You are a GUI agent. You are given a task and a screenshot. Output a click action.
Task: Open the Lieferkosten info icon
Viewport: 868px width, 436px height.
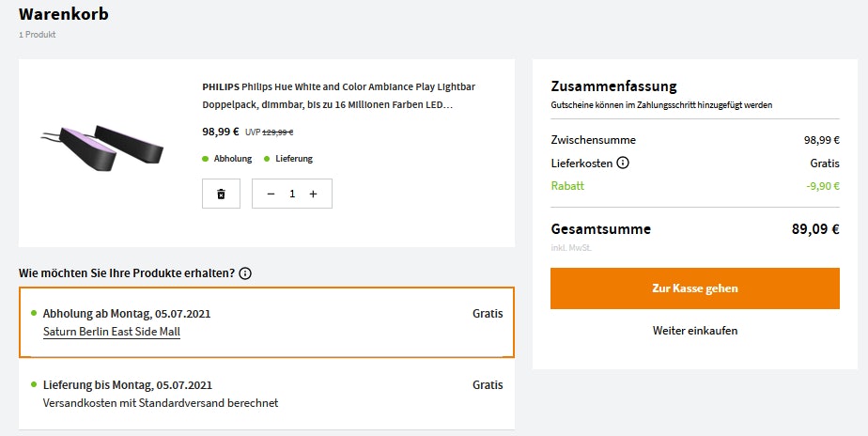623,163
